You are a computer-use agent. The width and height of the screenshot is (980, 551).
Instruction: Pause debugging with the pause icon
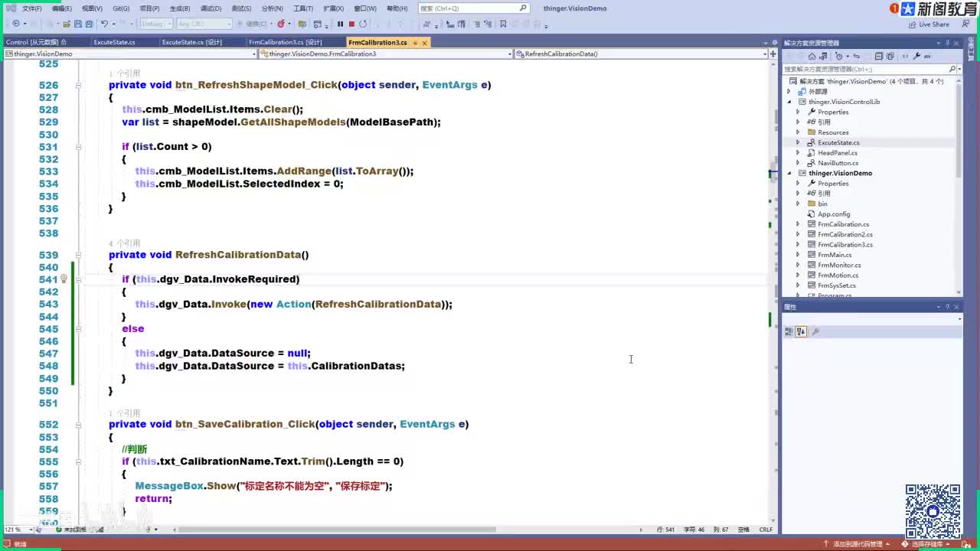click(341, 24)
